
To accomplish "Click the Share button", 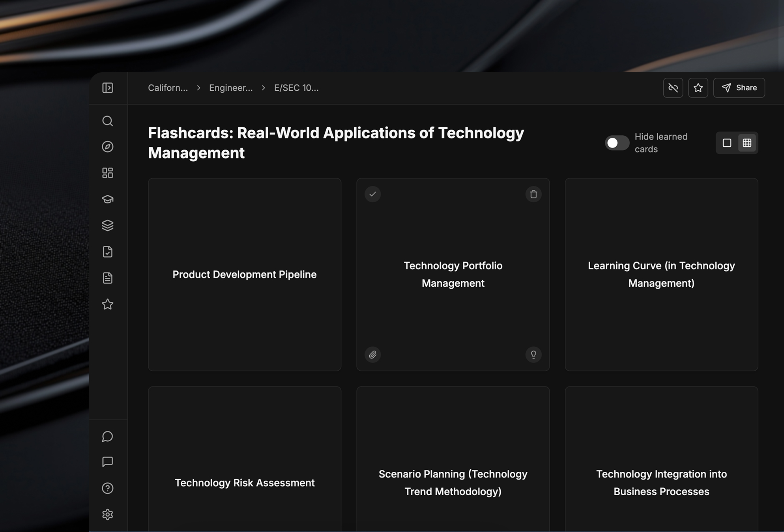I will click(739, 88).
